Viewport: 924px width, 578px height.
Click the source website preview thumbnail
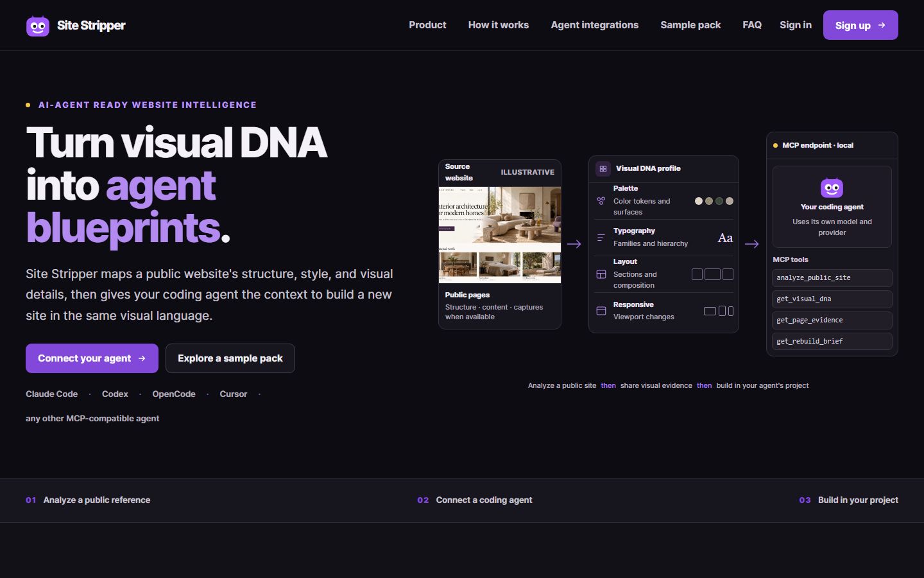[x=500, y=235]
